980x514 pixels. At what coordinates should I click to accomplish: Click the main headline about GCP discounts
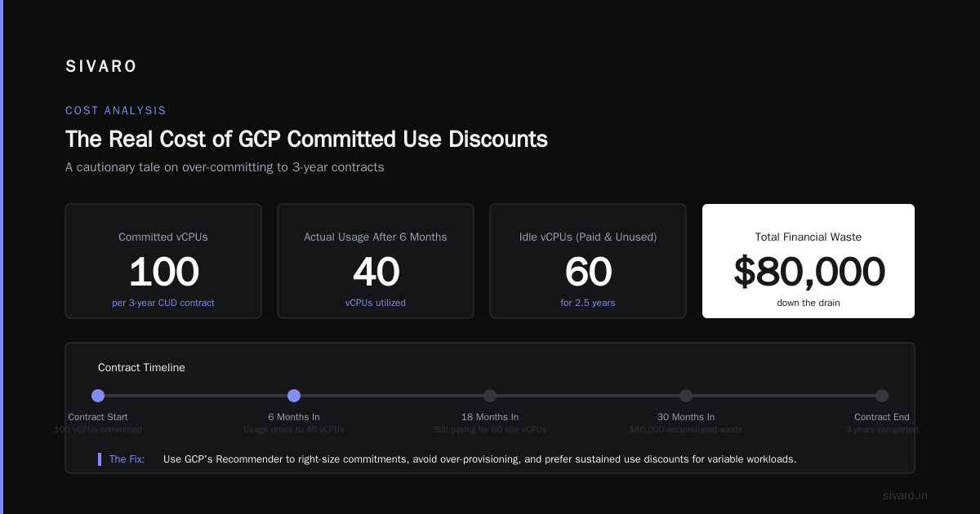point(306,139)
